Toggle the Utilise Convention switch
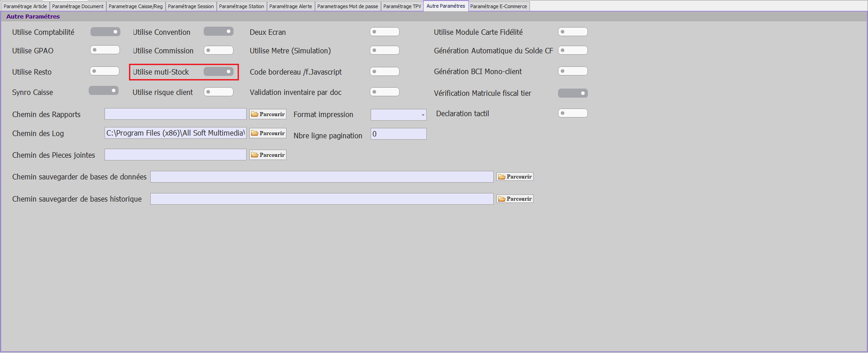 point(219,31)
